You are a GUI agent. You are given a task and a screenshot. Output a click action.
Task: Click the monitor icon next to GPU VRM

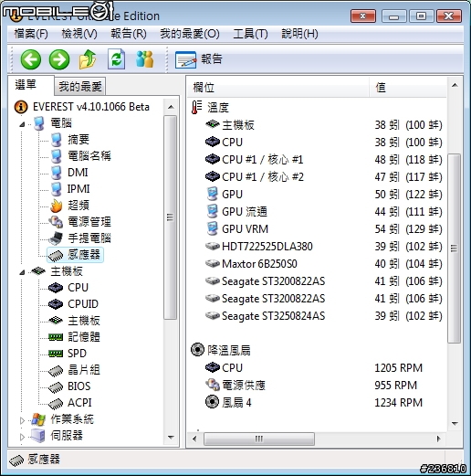click(x=213, y=228)
